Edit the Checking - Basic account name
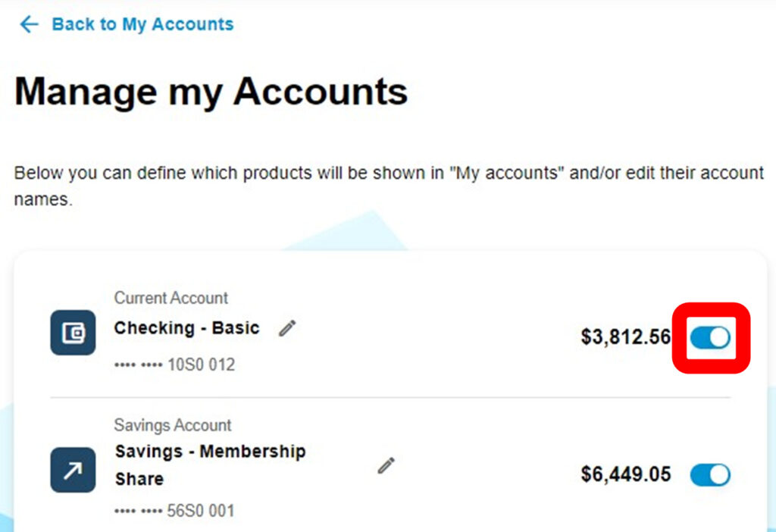776x532 pixels. 286,328
